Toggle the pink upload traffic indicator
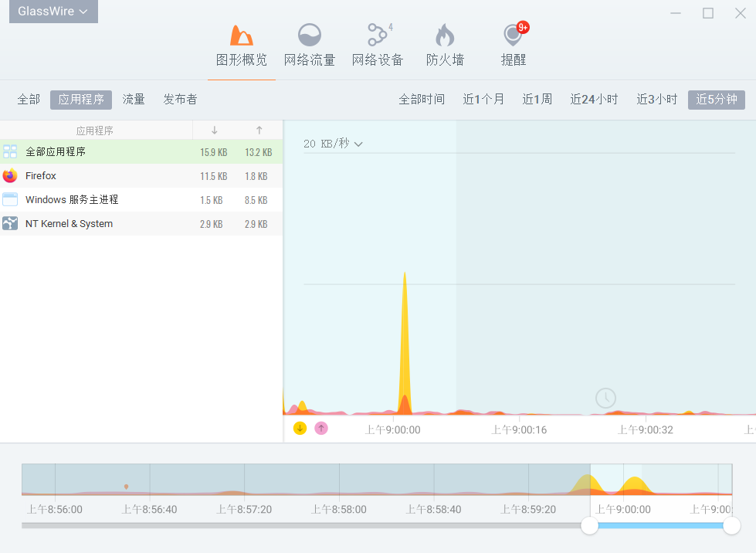The image size is (756, 553). point(321,428)
